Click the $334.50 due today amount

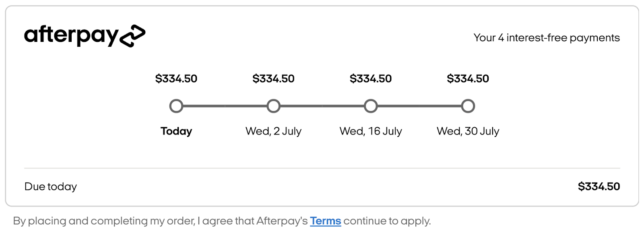599,186
